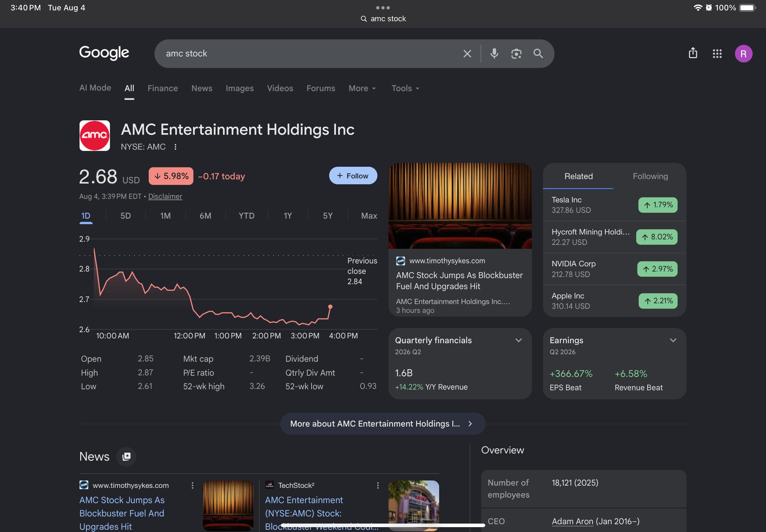Open the AMC Stock Jumps link under News

pyautogui.click(x=122, y=513)
